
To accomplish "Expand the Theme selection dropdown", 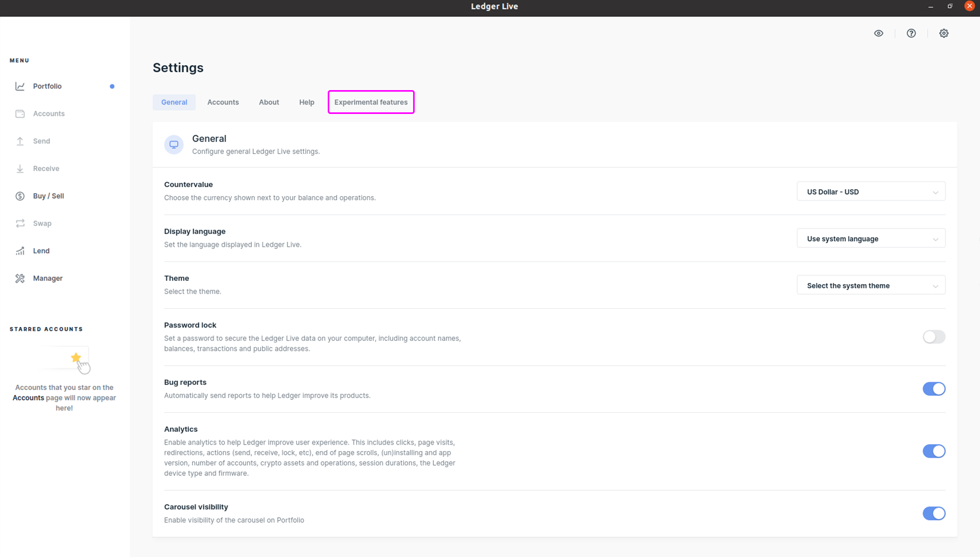I will pyautogui.click(x=871, y=286).
